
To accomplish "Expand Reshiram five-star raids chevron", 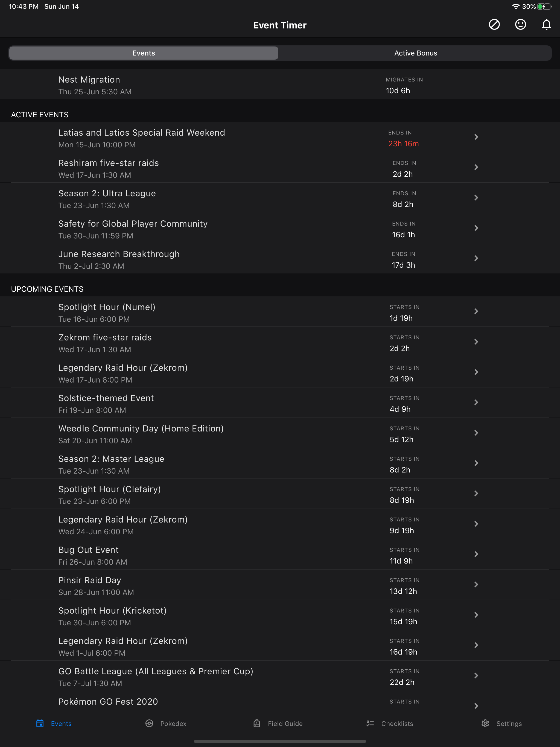I will (x=476, y=167).
